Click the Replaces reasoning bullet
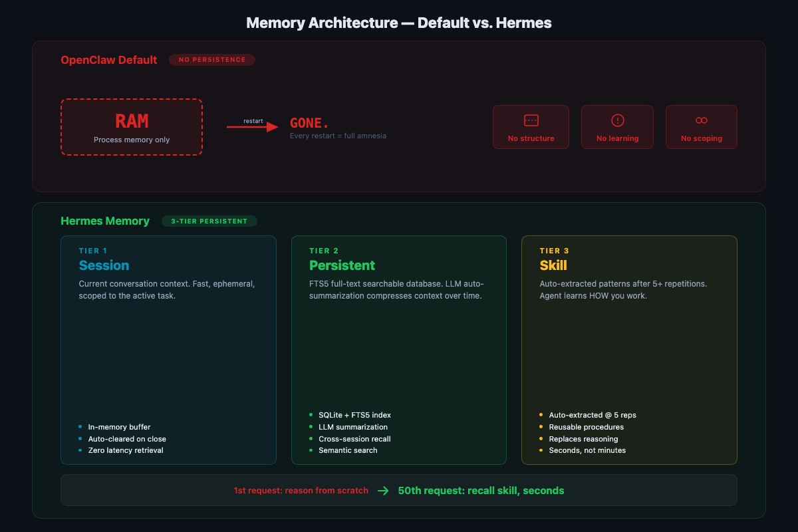This screenshot has width=798, height=532. tap(579, 439)
